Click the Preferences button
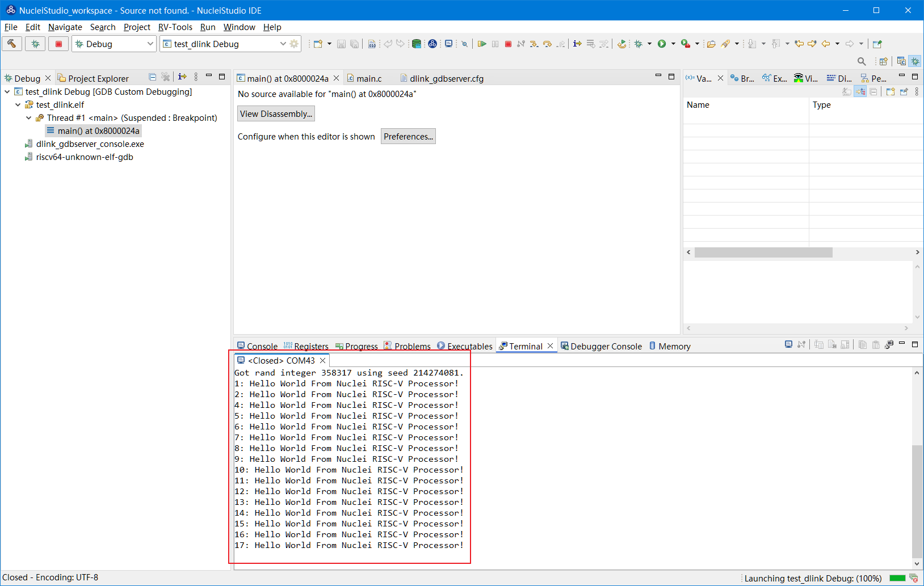 tap(408, 137)
